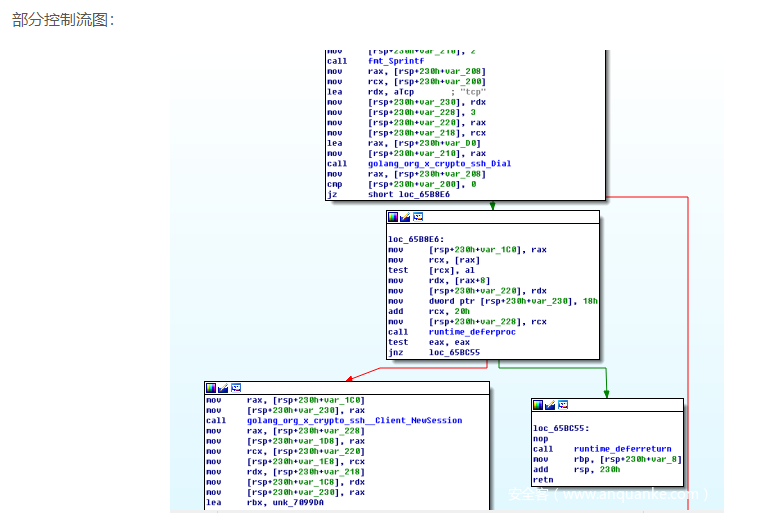
Task: Click edit-name icon on loc_65B8E6 block
Action: tap(405, 217)
